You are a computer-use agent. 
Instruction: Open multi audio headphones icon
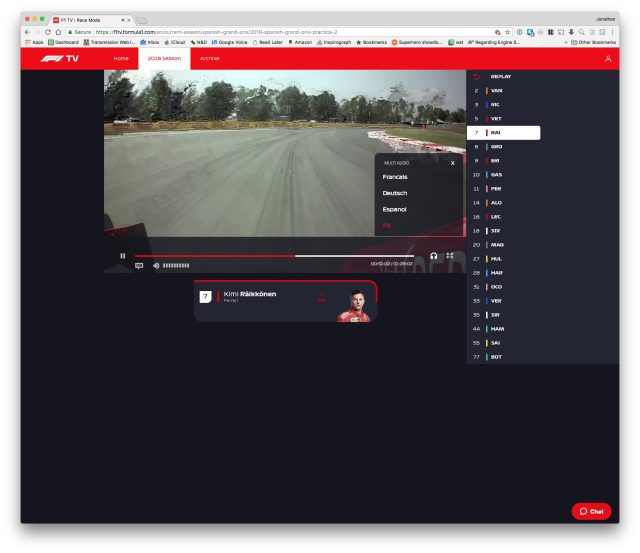click(x=434, y=255)
